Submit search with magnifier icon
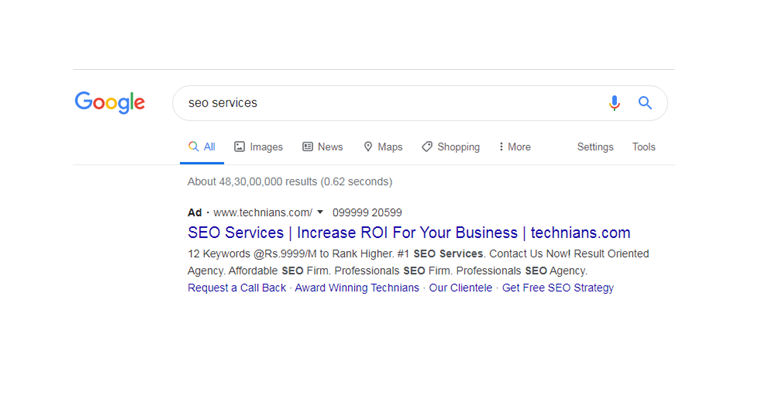The width and height of the screenshot is (761, 409). (645, 103)
